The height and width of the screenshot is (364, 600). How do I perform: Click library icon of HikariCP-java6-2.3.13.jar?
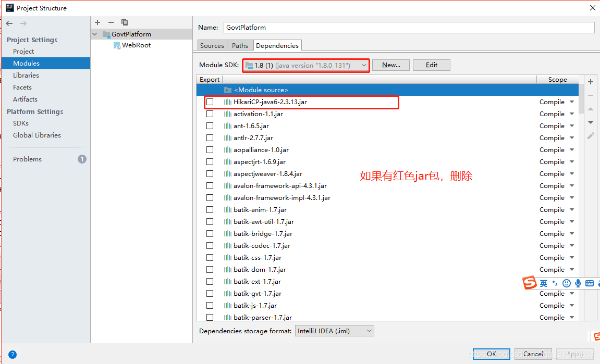click(228, 102)
